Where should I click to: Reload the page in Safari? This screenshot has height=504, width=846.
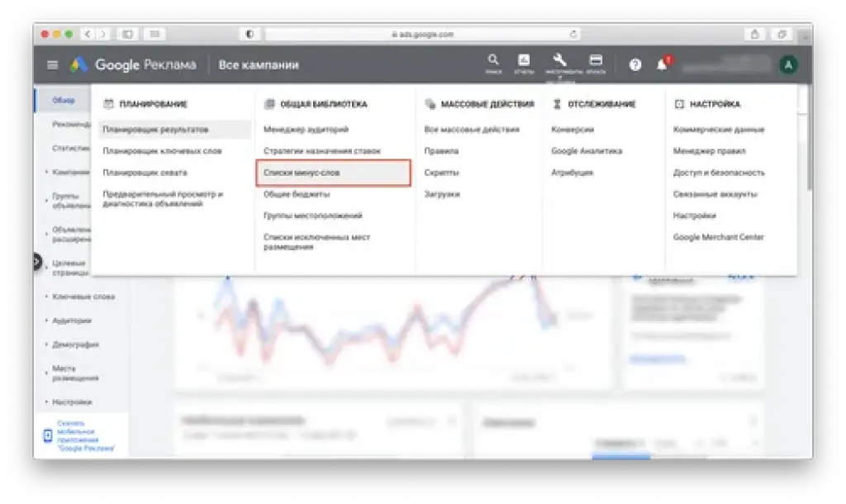point(573,34)
